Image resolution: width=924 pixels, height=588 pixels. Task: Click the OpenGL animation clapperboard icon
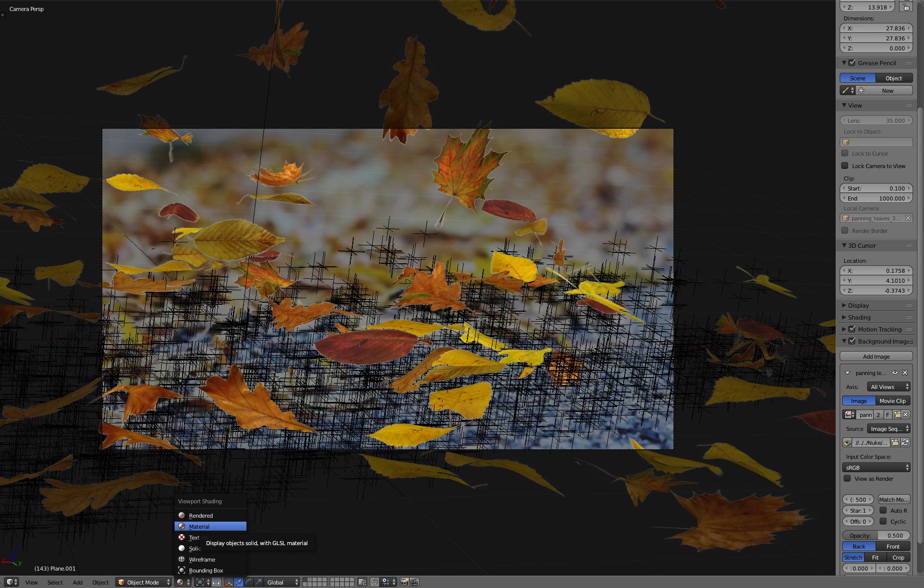click(x=415, y=582)
